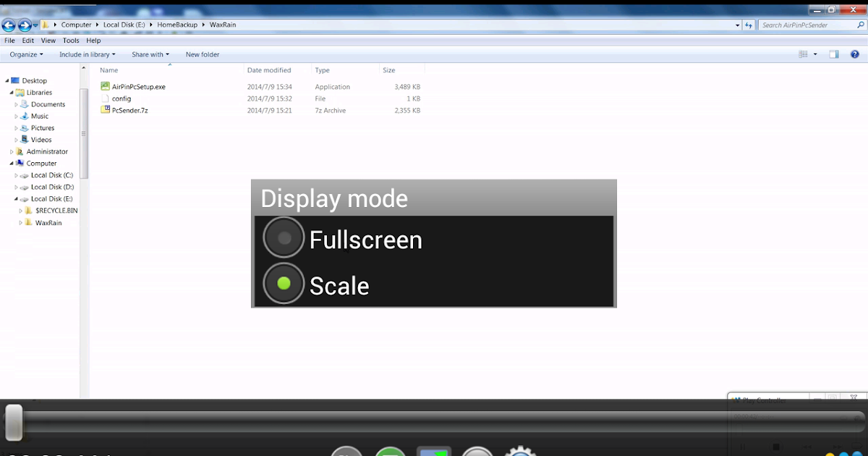Image resolution: width=868 pixels, height=456 pixels.
Task: Expand the Documents tree node
Action: [x=16, y=104]
